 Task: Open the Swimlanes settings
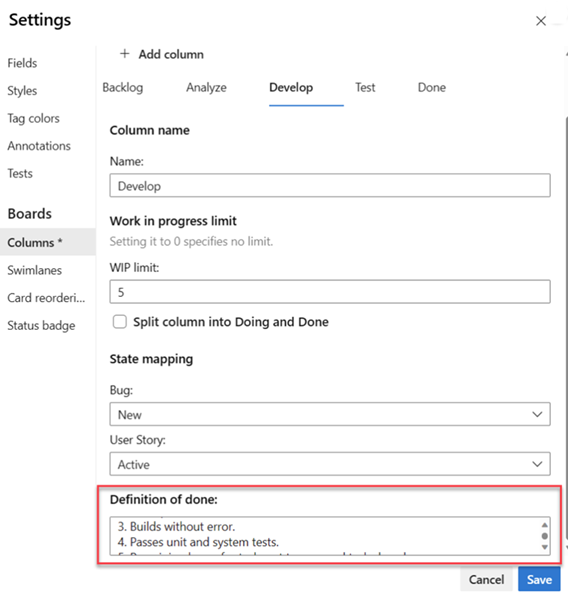(34, 270)
